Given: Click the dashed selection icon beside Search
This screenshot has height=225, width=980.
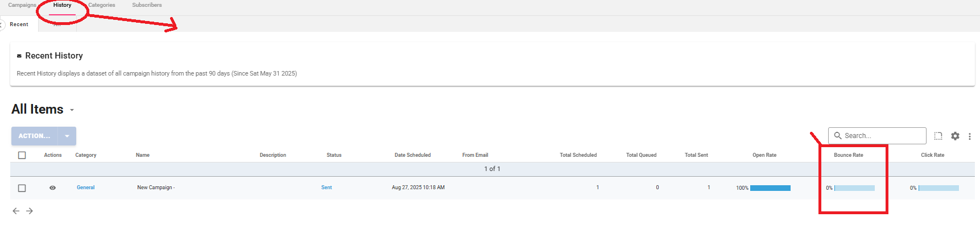Looking at the screenshot, I should coord(938,136).
